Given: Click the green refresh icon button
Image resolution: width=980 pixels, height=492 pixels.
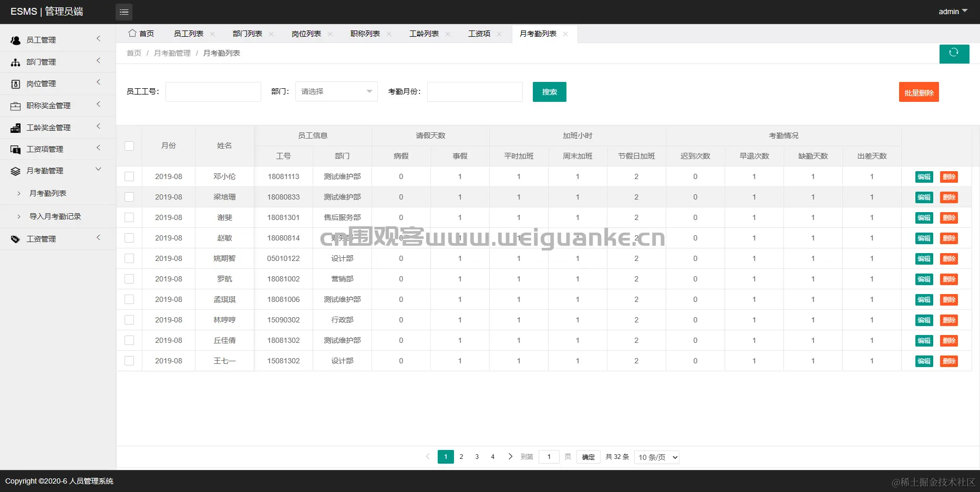Looking at the screenshot, I should tap(954, 54).
